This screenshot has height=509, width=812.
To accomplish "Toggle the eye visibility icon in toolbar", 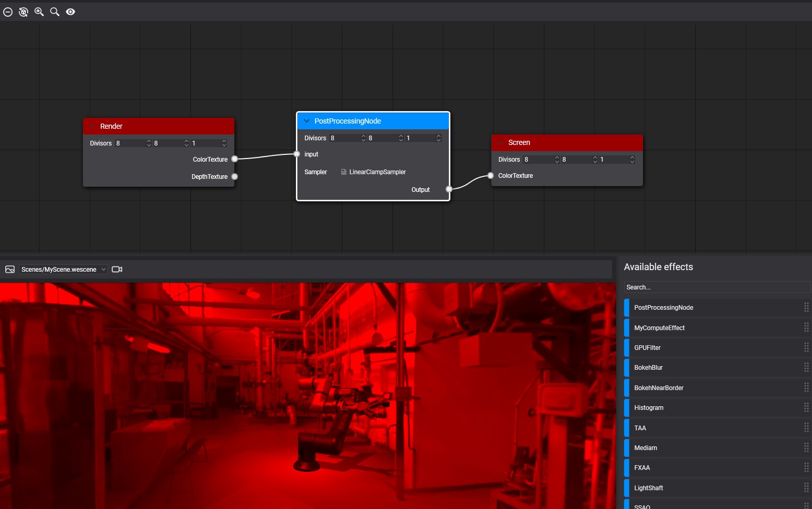I will 70,12.
